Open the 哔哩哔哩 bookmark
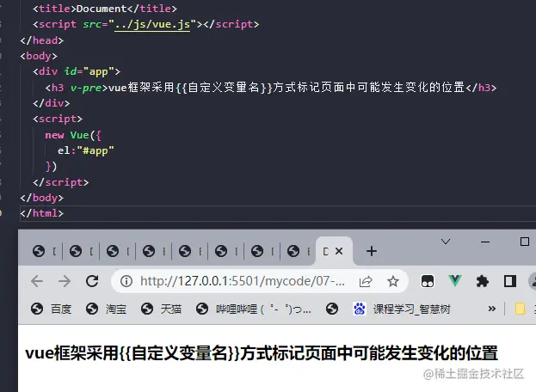Screen dimensions: 536x392 [254, 309]
